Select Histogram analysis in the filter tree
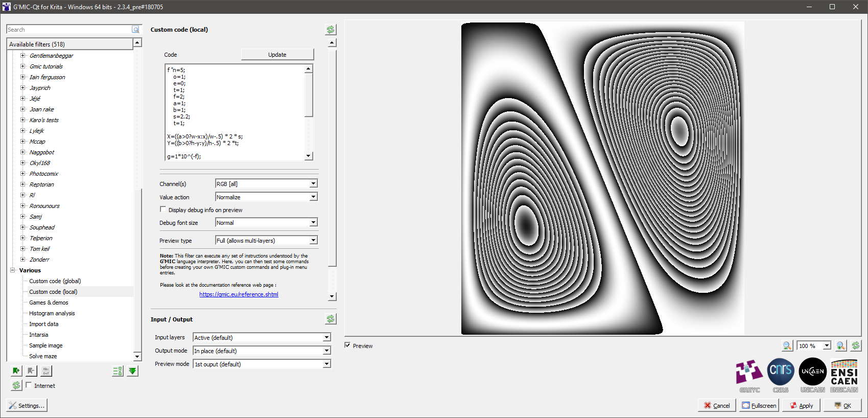This screenshot has height=418, width=868. click(x=52, y=313)
